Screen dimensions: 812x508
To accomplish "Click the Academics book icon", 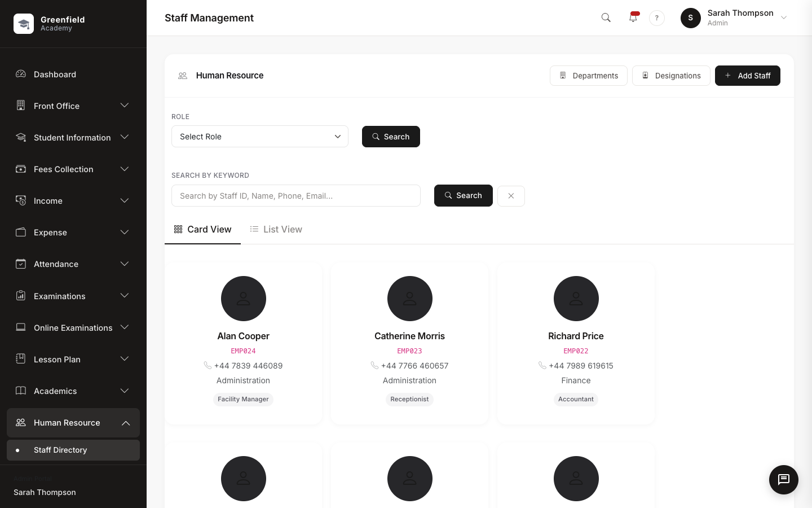I will click(x=21, y=391).
